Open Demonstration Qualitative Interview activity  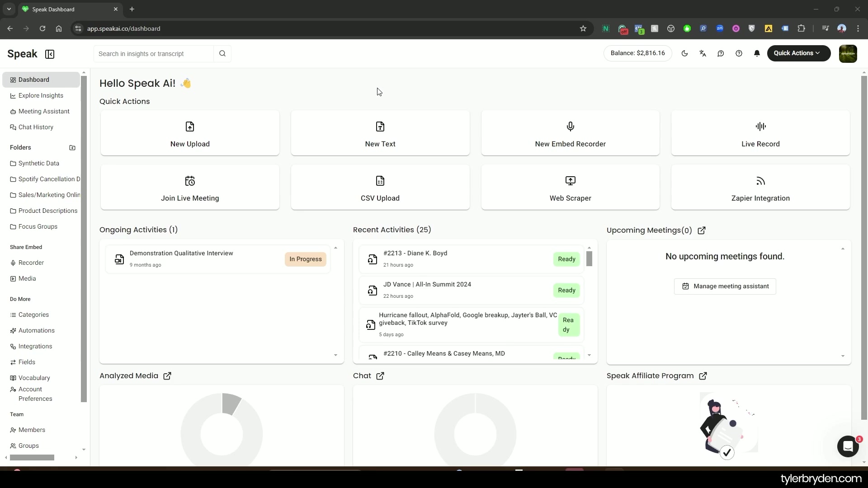[x=218, y=259]
